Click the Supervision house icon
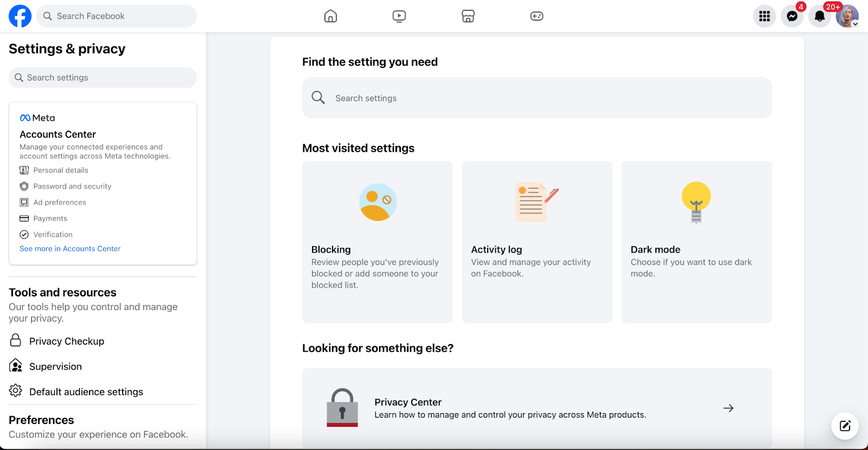The height and width of the screenshot is (450, 868). pos(16,365)
